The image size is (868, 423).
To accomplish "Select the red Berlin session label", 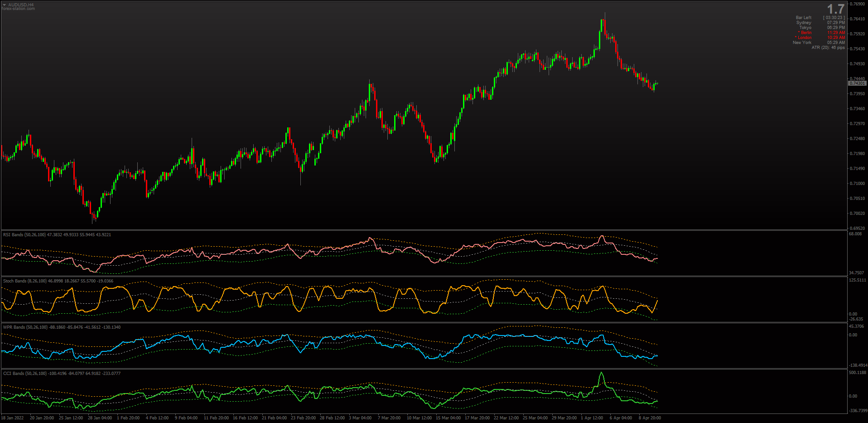I will tap(805, 33).
